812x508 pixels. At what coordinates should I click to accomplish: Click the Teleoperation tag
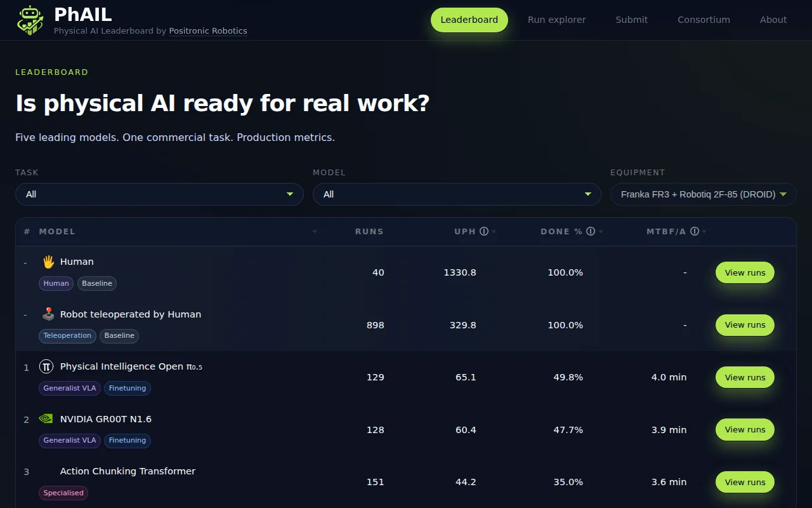click(x=68, y=336)
